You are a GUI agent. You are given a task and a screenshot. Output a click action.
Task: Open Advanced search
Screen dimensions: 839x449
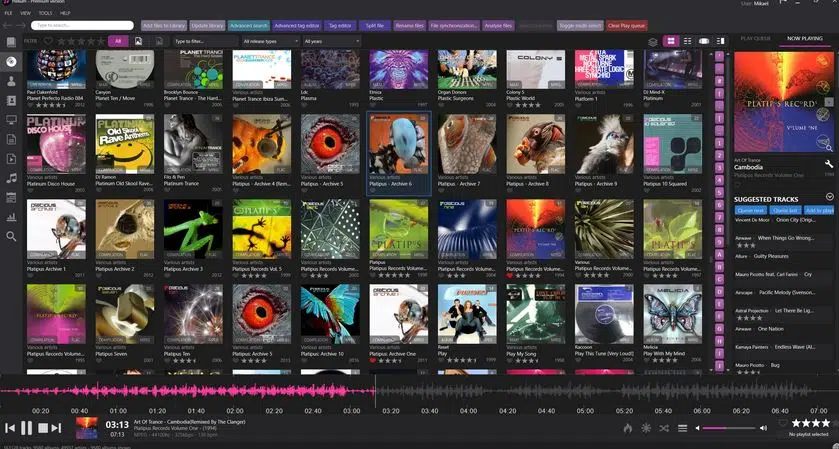(248, 25)
